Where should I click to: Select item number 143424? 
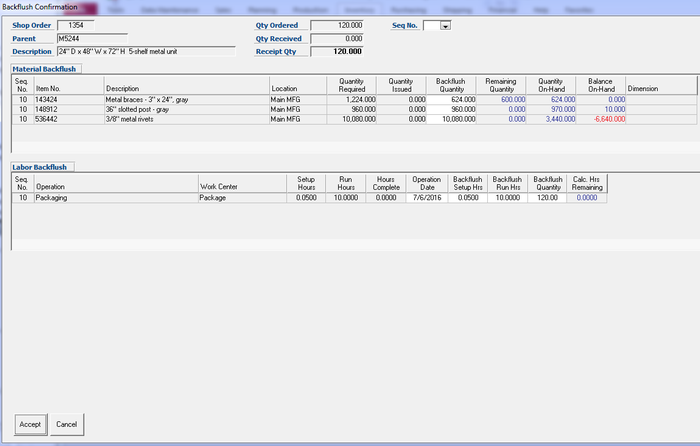point(69,100)
